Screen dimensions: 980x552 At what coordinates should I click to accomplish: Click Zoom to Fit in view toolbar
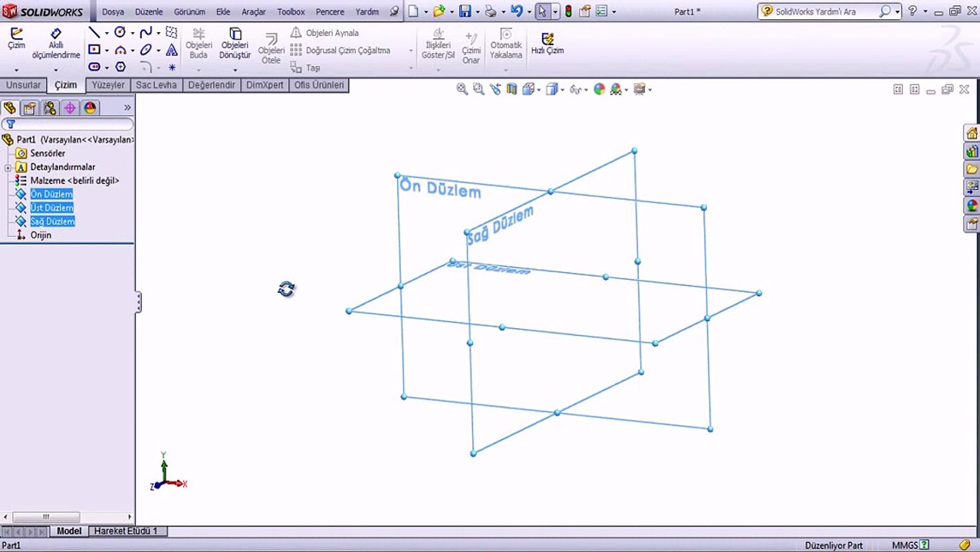click(x=462, y=89)
